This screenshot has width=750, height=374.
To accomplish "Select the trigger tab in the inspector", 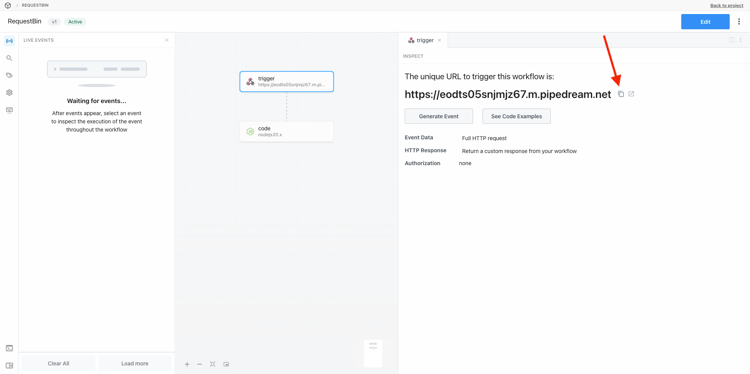I will click(x=424, y=41).
